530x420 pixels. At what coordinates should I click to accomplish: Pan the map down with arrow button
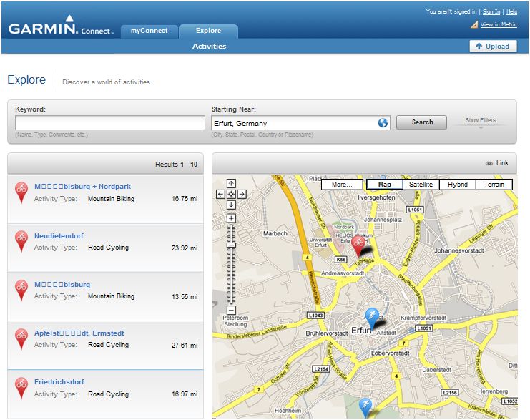(x=231, y=205)
